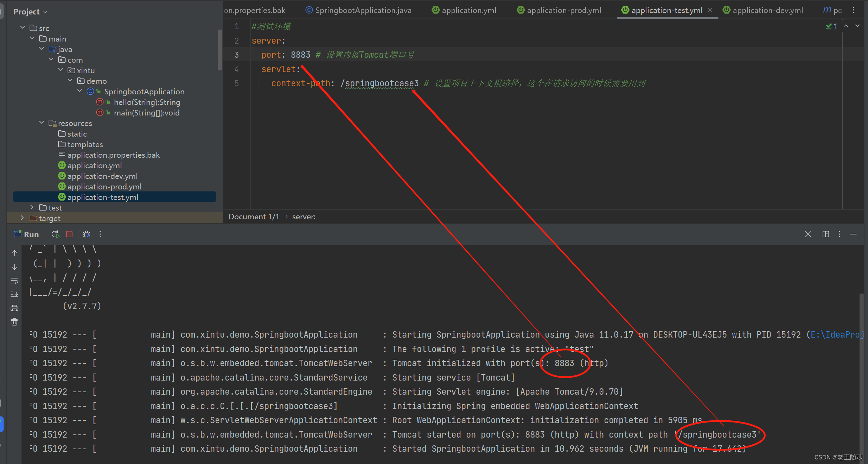Collapse the SpringbootApplication class node
The image size is (868, 464).
[x=79, y=91]
